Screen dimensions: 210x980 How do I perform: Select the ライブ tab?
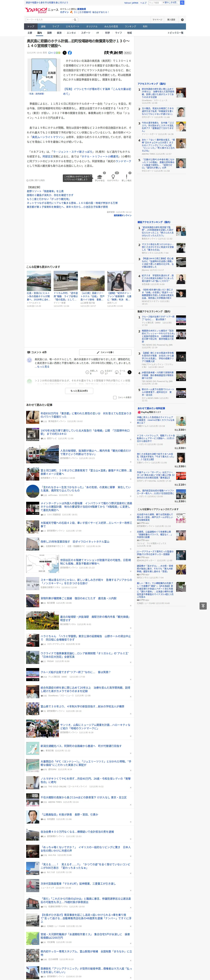(x=56, y=27)
